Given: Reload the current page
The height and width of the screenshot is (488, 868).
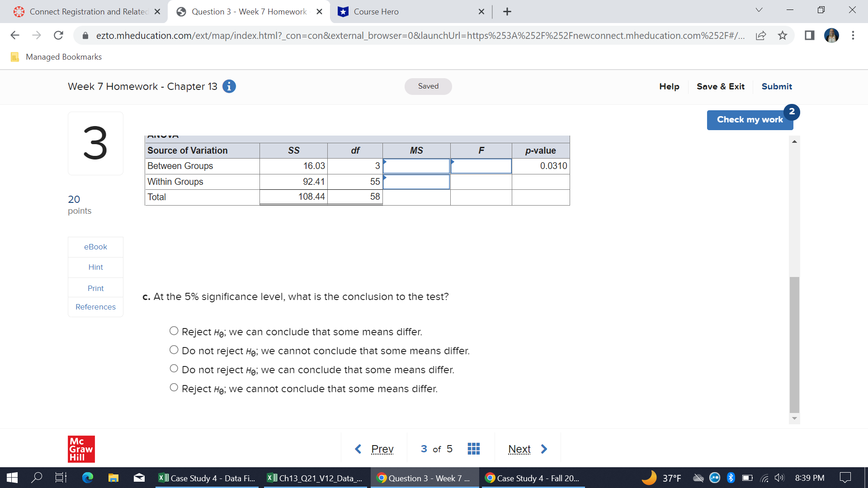Looking at the screenshot, I should tap(58, 35).
